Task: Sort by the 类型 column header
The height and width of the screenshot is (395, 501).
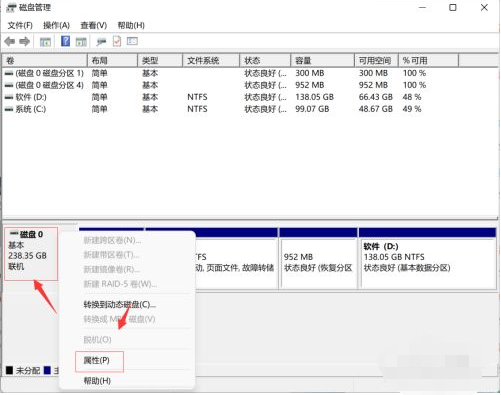Action: [160, 61]
